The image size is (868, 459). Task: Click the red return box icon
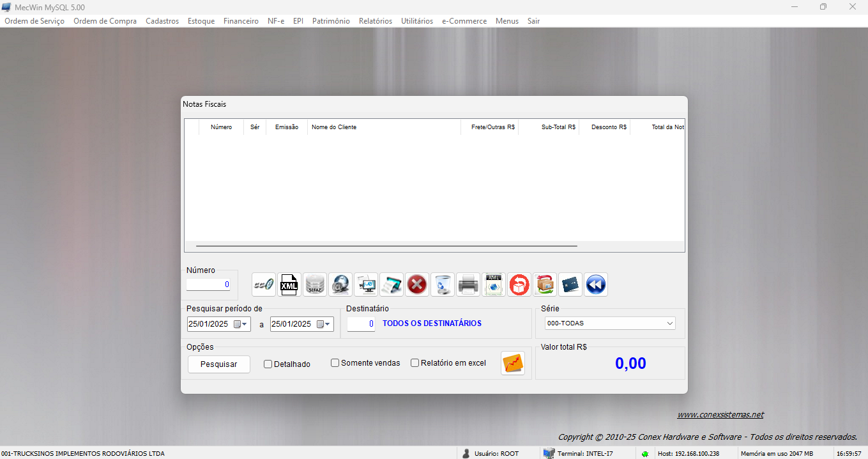(x=519, y=284)
